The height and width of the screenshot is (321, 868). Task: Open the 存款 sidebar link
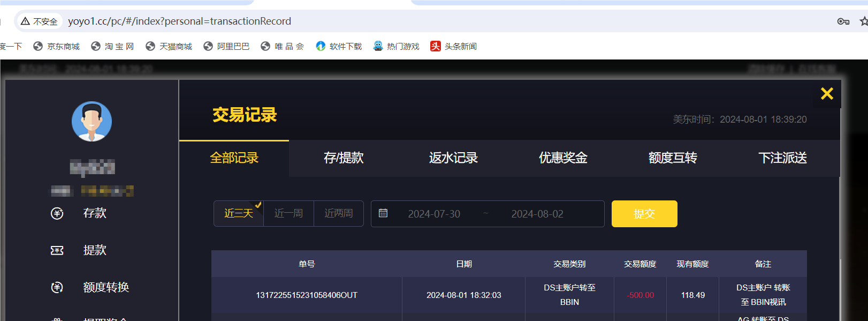[95, 213]
